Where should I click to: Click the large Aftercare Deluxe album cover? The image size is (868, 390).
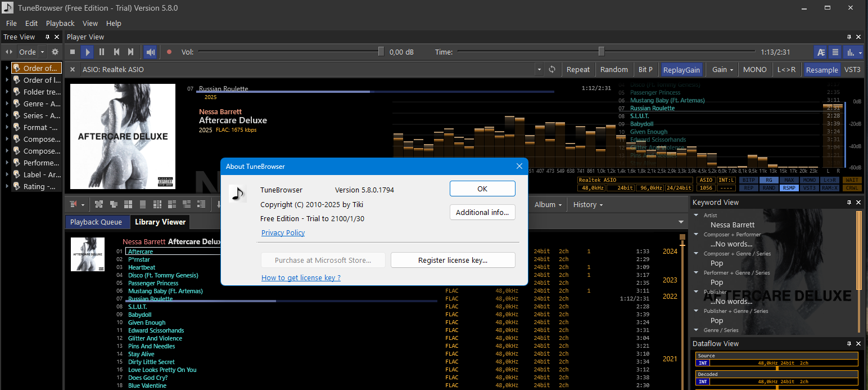tap(123, 136)
